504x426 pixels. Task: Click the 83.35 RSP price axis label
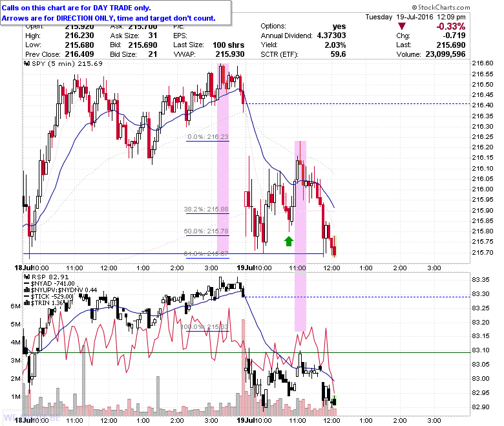[481, 280]
